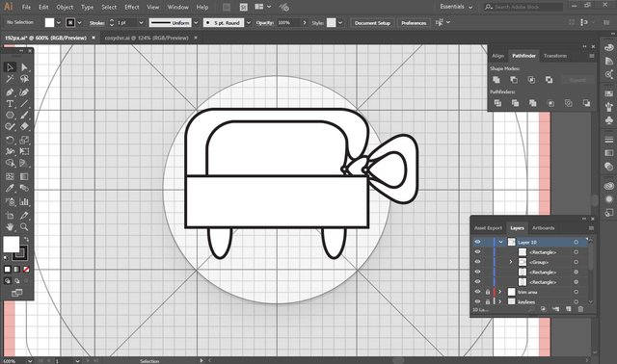
Task: Select the Eraser tool
Action: tap(24, 126)
